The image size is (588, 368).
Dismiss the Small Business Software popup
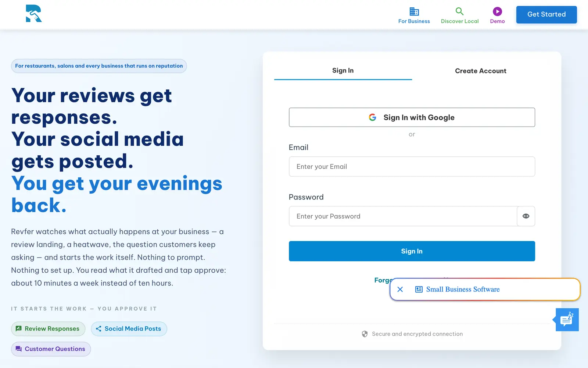click(400, 289)
